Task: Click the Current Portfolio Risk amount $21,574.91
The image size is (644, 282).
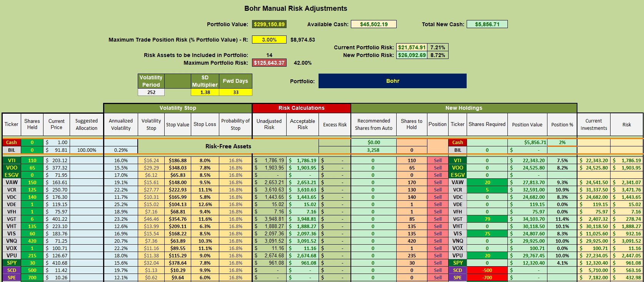Action: pos(412,47)
